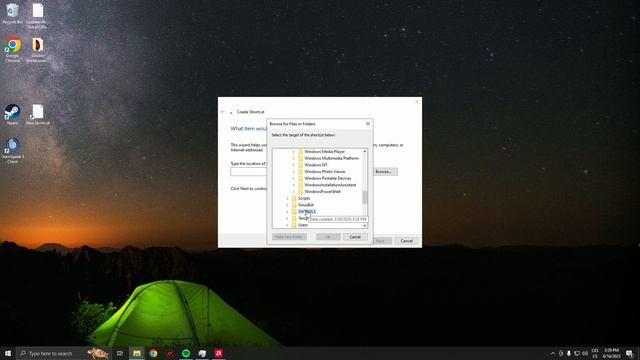This screenshot has width=640, height=360.
Task: Expand the Windows Photo Viewer node
Action: coord(293,171)
